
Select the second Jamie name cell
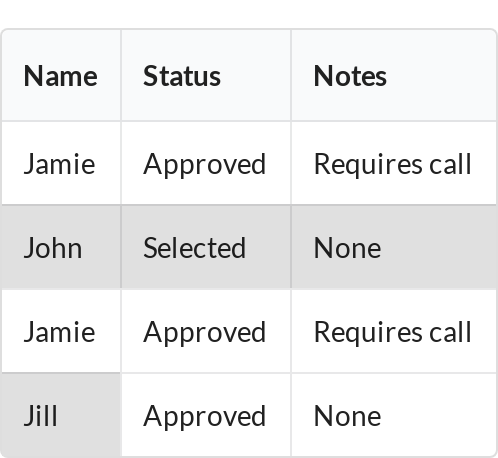click(x=61, y=331)
